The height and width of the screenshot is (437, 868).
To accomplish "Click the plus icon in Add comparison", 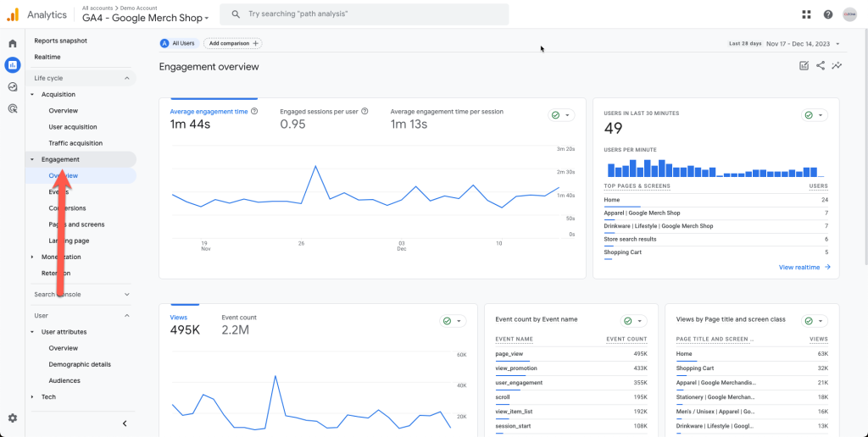I will (255, 43).
